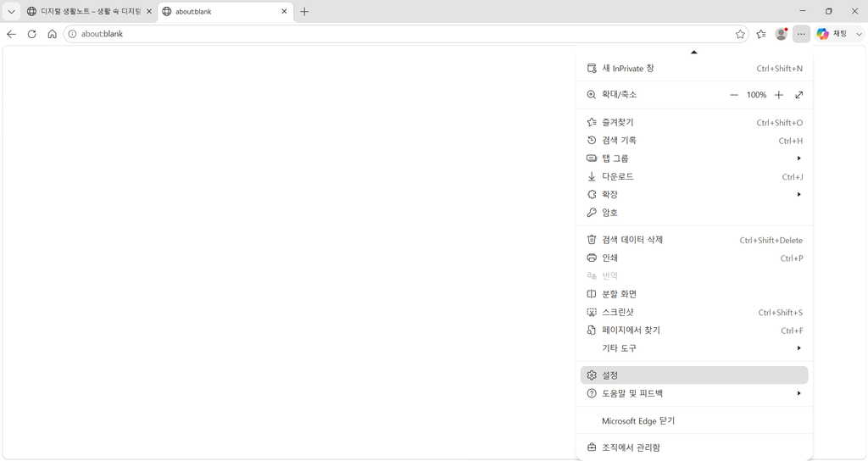Close the 디지털 생활노트 tab

coord(149,11)
